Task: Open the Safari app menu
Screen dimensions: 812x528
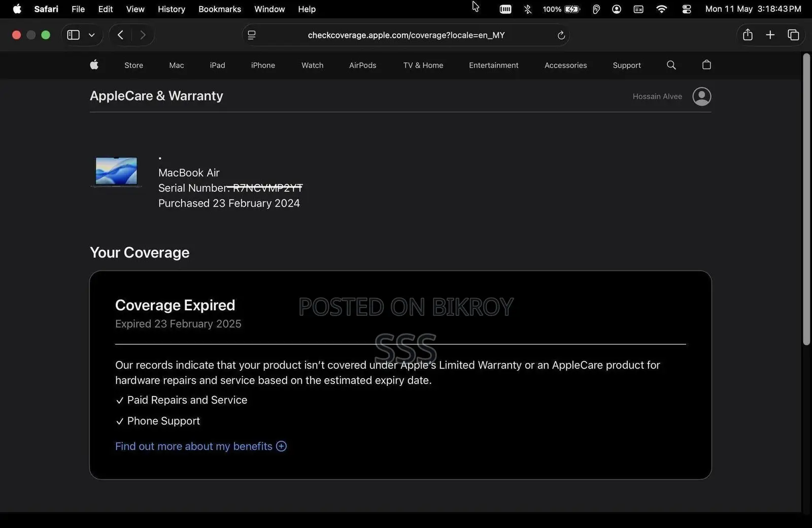Action: (46, 9)
